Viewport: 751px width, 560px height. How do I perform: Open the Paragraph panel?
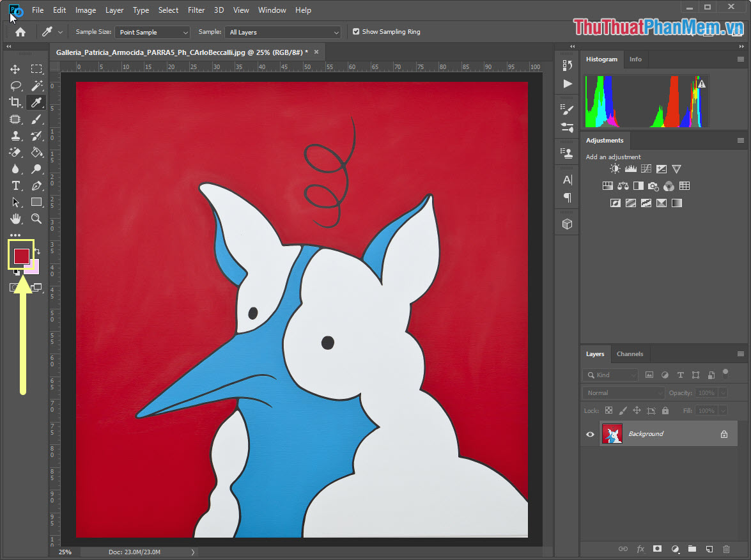click(567, 198)
